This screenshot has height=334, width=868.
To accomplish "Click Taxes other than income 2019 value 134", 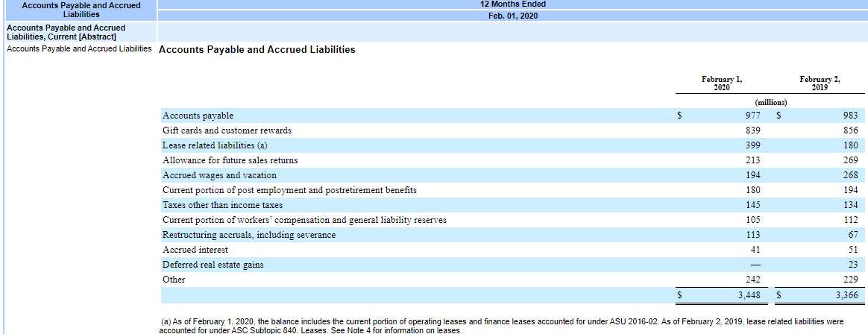I will pyautogui.click(x=851, y=206).
